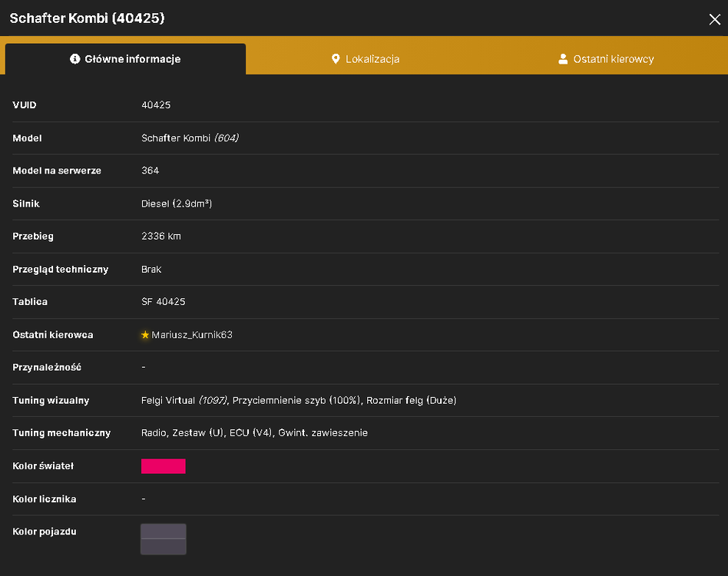Click the ECU (V4) mechanical tuning entry
Screen dimensions: 728x576
click(x=251, y=433)
